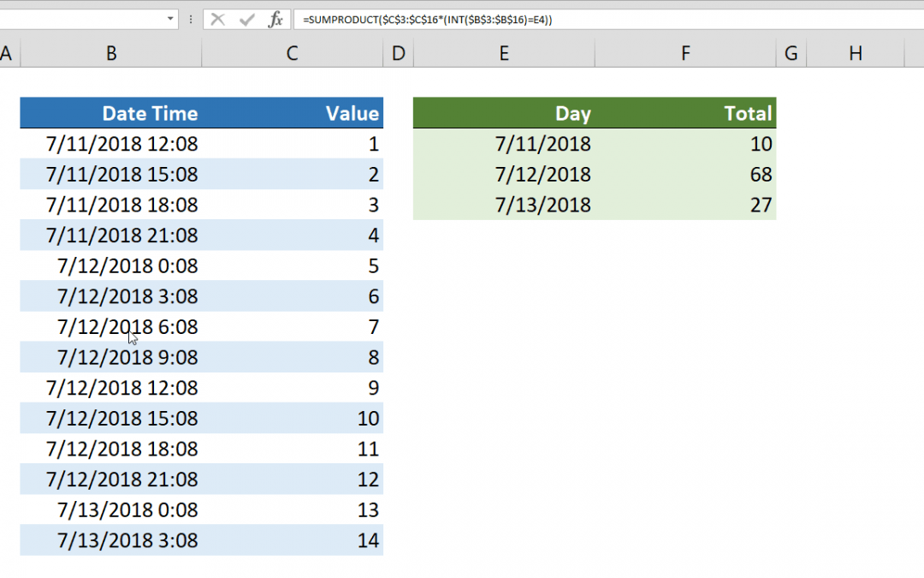Select the cell with value 14
924x578 pixels.
[368, 540]
